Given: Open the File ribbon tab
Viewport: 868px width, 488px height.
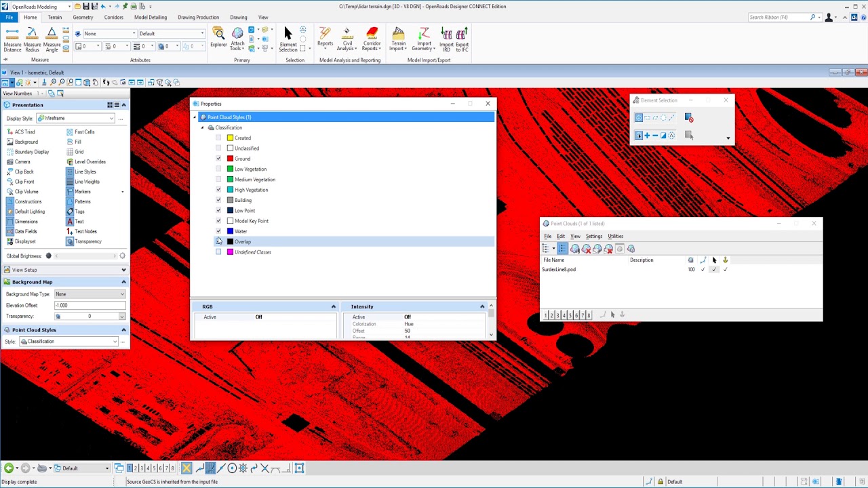Looking at the screenshot, I should click(9, 18).
